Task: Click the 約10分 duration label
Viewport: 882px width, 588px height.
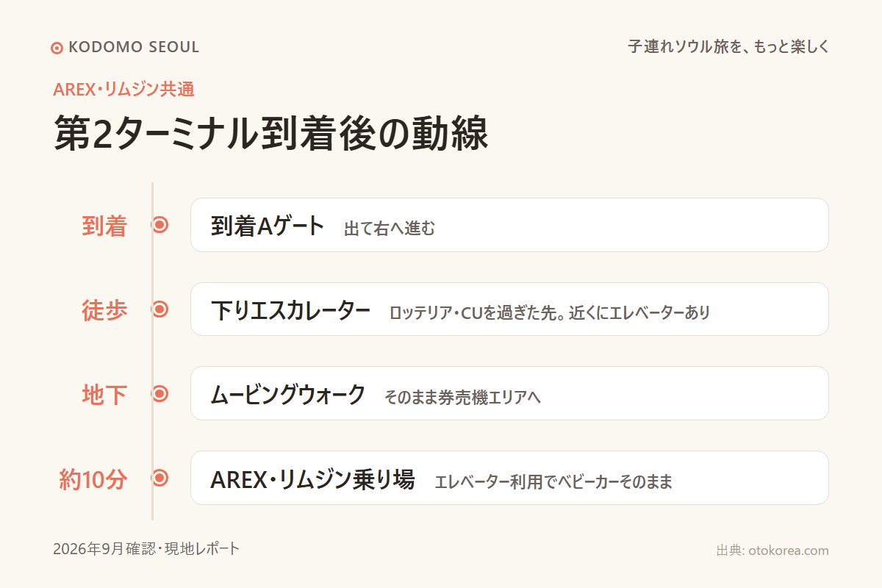Action: pos(93,480)
